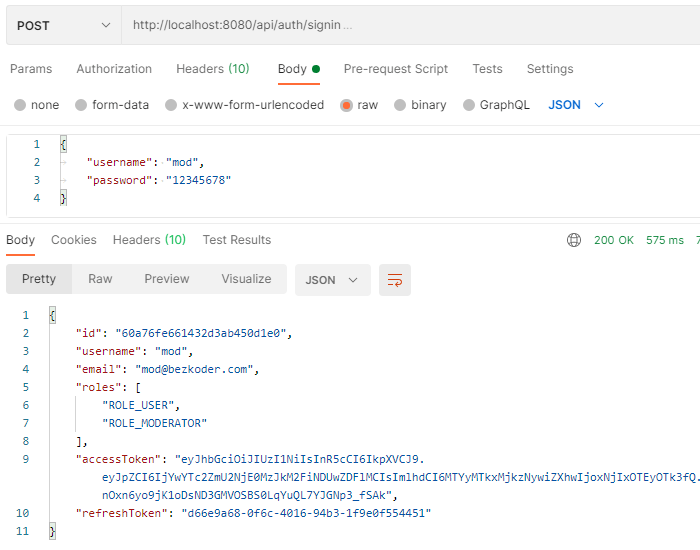
Task: Click the response Body tab
Action: point(21,240)
